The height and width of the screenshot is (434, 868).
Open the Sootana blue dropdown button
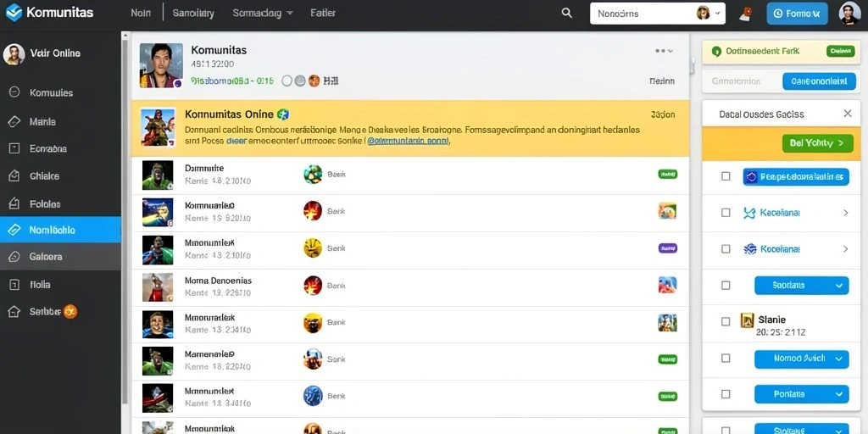coord(802,285)
